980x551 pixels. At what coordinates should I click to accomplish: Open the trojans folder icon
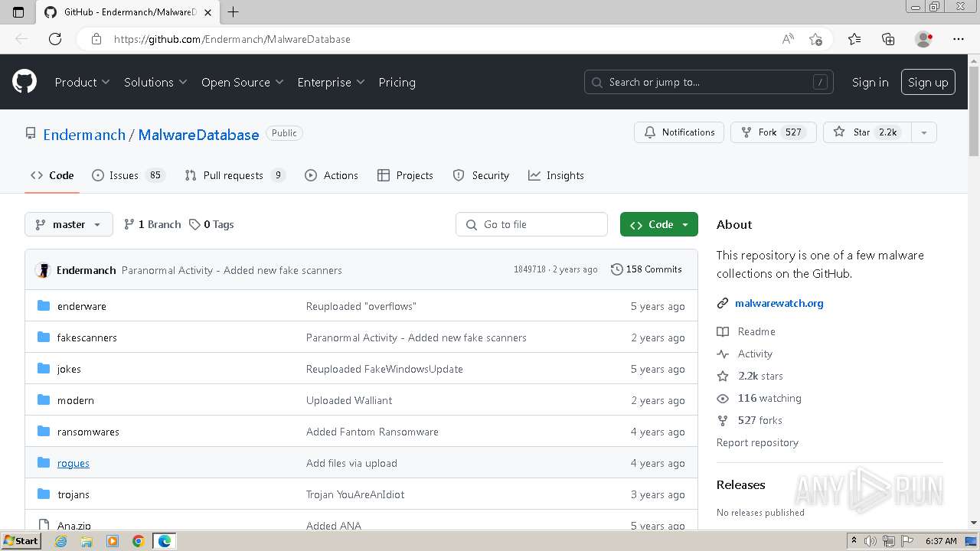tap(44, 494)
